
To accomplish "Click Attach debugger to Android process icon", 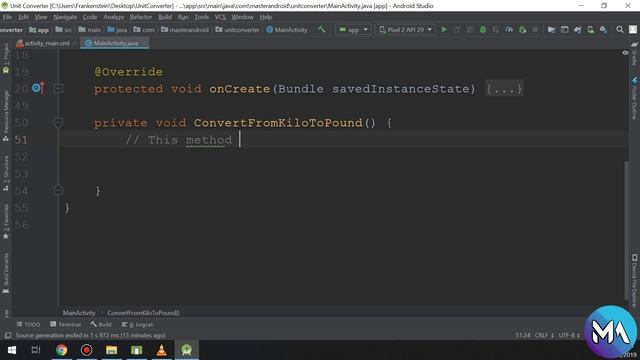I will pyautogui.click(x=522, y=29).
